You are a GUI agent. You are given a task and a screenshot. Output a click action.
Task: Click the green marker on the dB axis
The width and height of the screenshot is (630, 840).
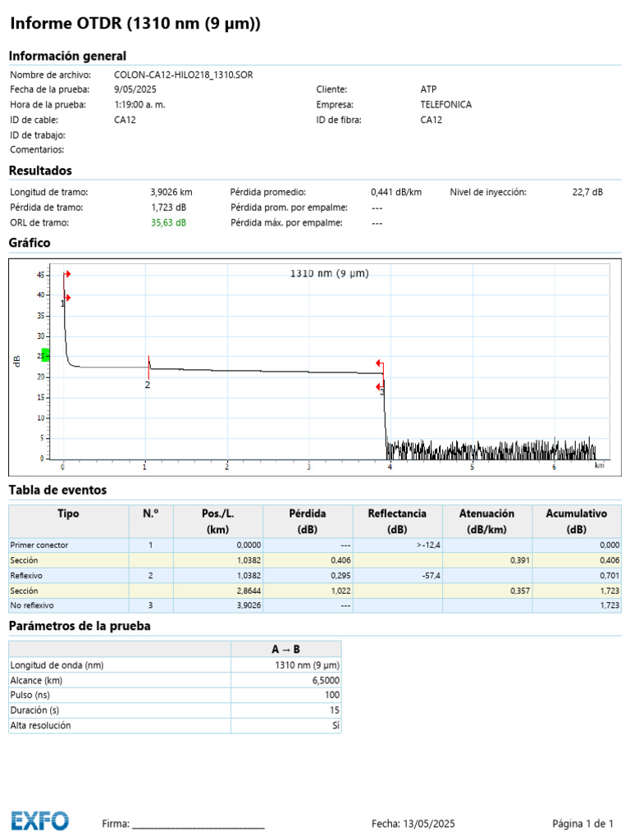click(x=46, y=355)
